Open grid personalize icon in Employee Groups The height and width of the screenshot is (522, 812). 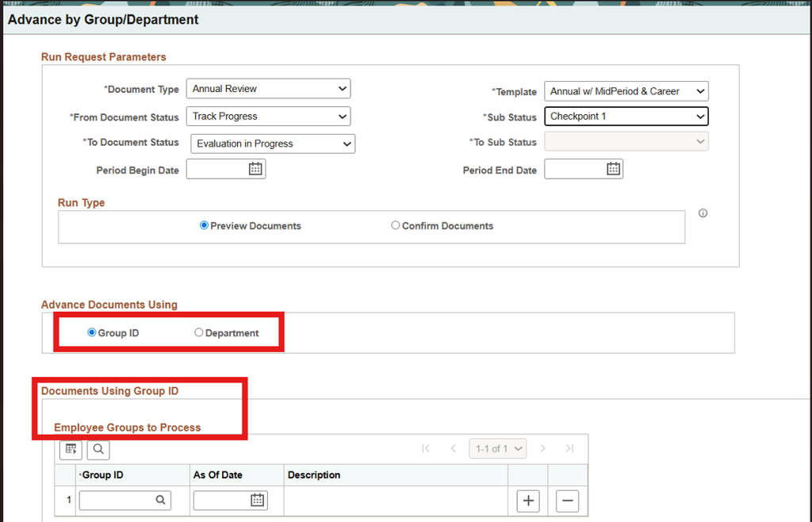click(x=71, y=449)
